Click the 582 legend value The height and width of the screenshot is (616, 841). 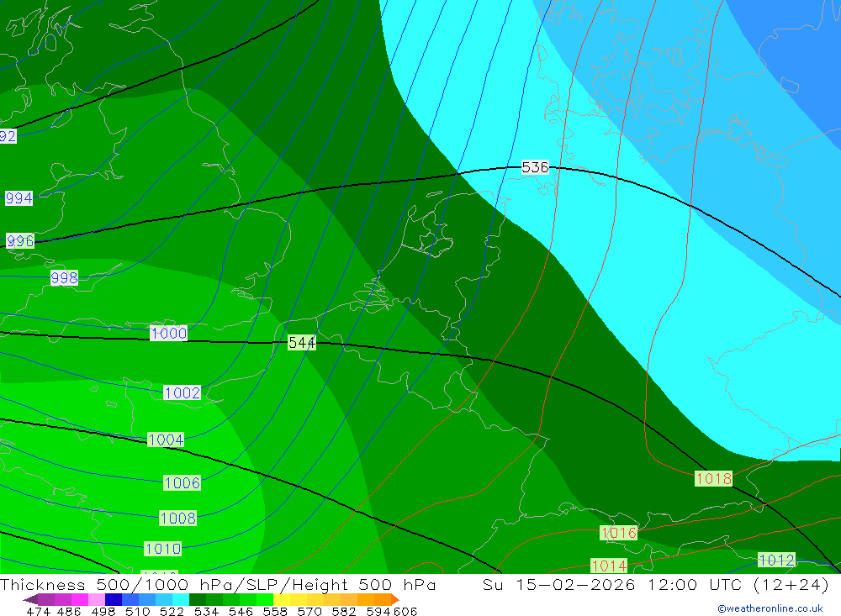[343, 611]
